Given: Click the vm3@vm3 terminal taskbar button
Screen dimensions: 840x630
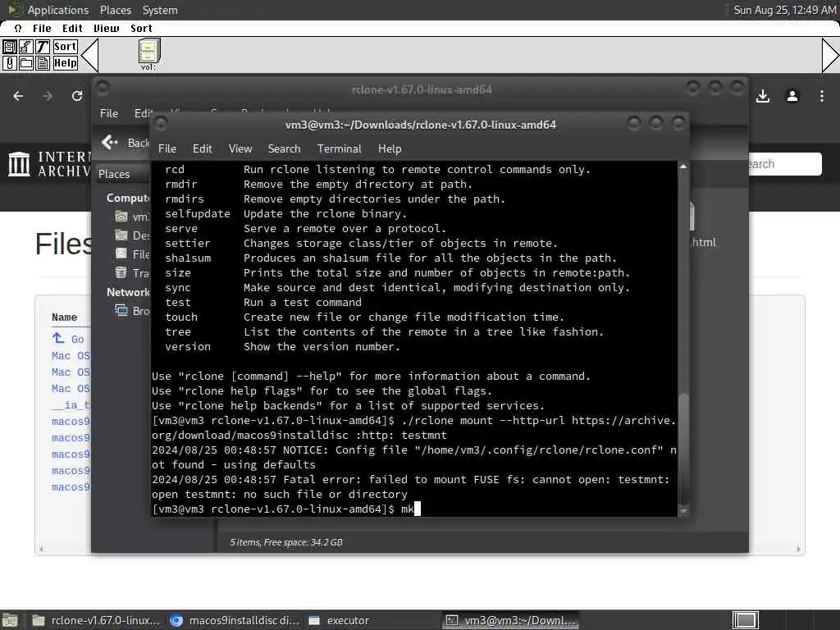Looking at the screenshot, I should pos(511,620).
